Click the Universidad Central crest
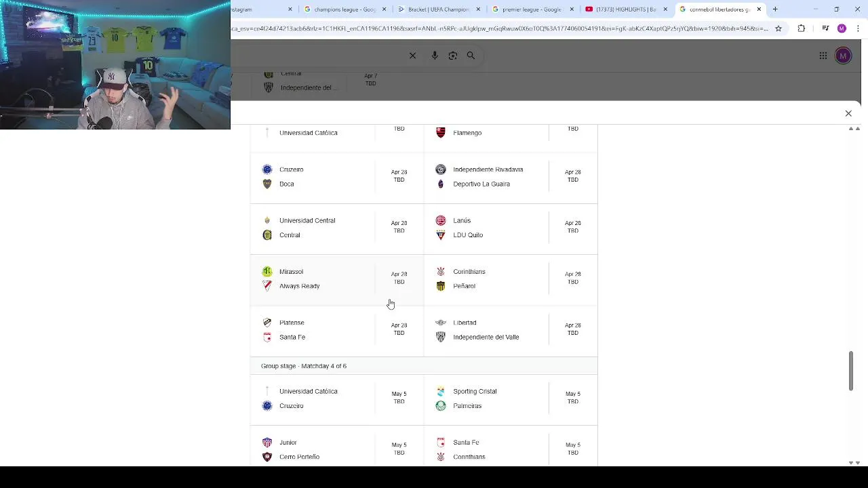The height and width of the screenshot is (488, 868). pos(267,220)
